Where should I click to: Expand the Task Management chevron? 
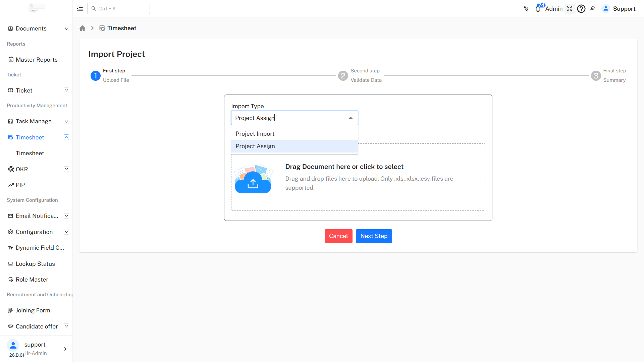[x=66, y=121]
